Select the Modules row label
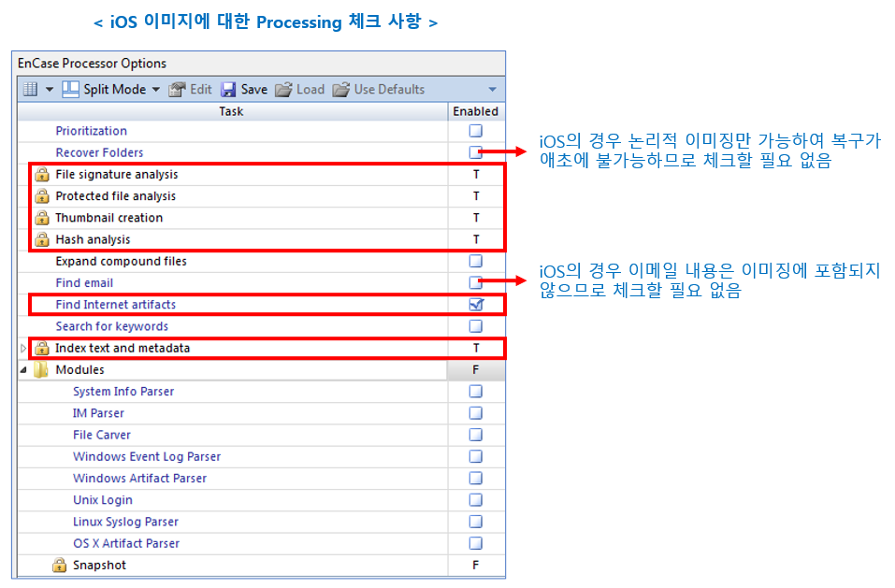The width and height of the screenshot is (895, 588). pyautogui.click(x=79, y=369)
